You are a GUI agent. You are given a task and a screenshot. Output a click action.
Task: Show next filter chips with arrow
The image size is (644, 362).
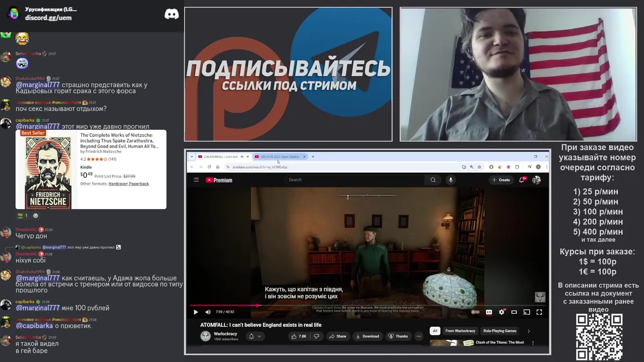(x=528, y=331)
